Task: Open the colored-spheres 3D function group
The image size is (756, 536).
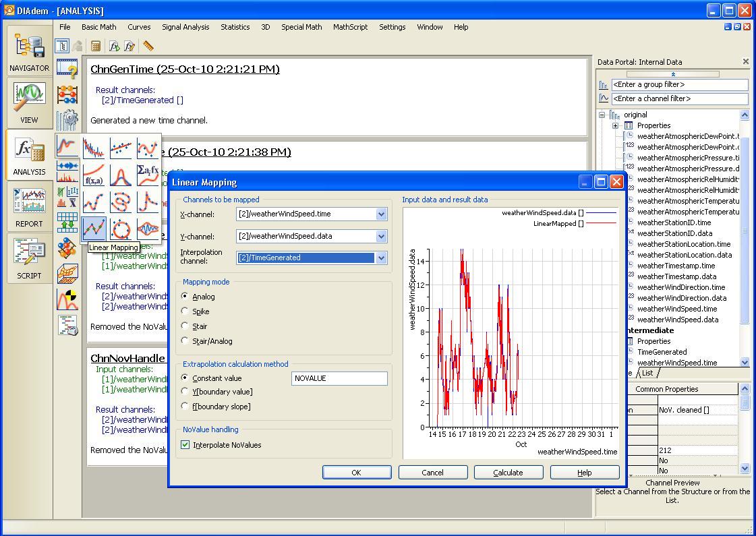Action: point(67,248)
